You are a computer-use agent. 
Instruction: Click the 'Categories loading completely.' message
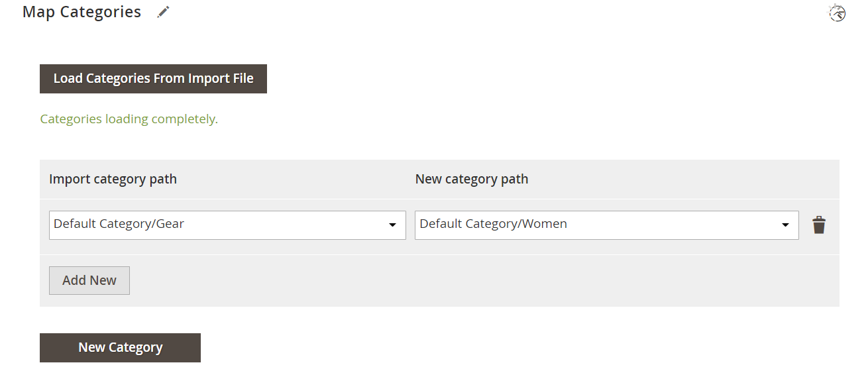129,119
